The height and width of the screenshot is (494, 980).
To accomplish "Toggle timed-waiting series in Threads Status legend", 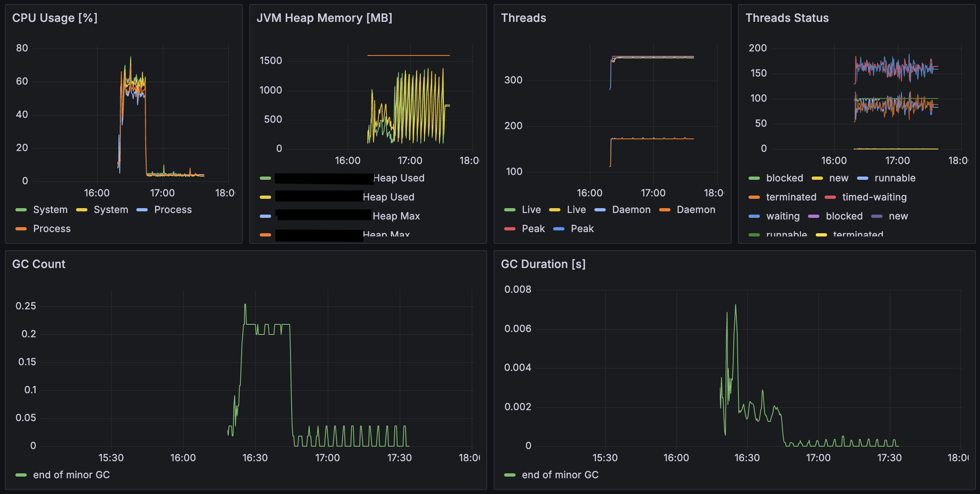I will click(874, 197).
